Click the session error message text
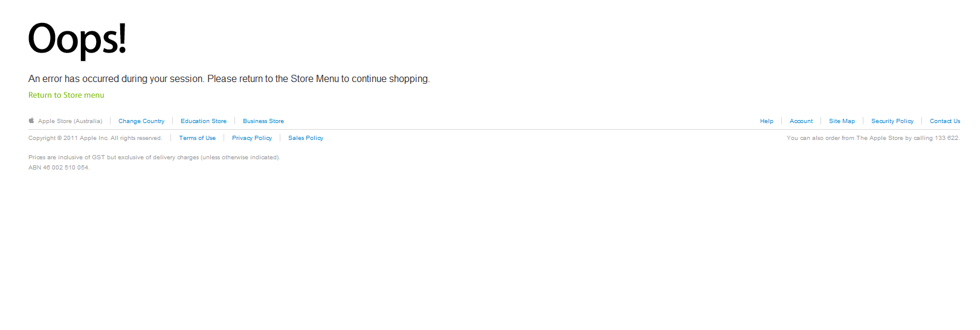 tap(229, 79)
